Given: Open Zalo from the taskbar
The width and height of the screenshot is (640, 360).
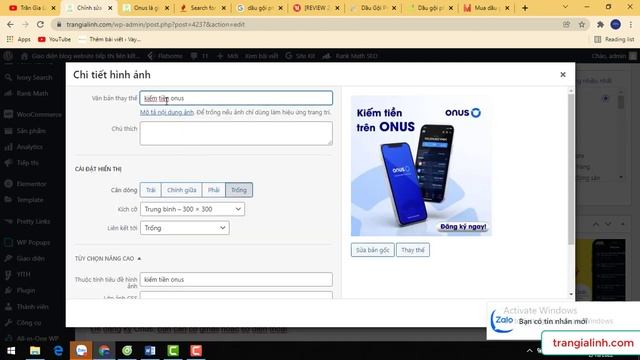Looking at the screenshot, I should point(81,351).
